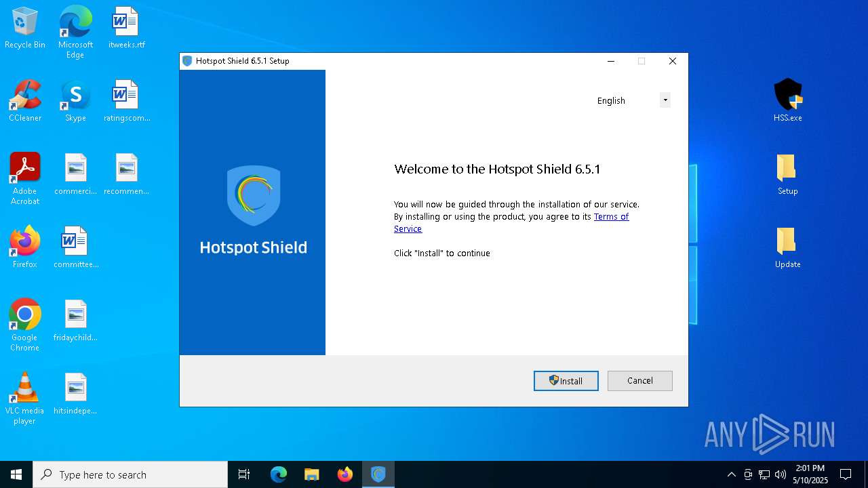Open the notification center icon
Viewport: 868px width, 488px height.
[846, 474]
